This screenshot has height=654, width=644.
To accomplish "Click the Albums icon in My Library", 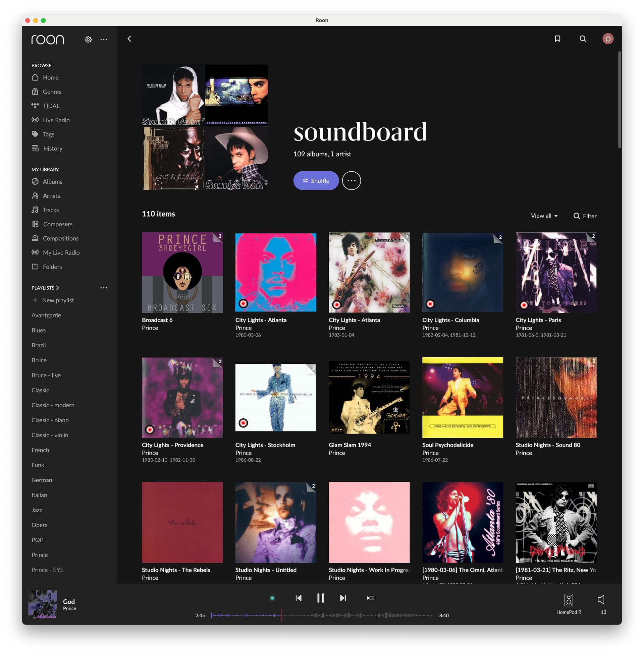I will [35, 181].
